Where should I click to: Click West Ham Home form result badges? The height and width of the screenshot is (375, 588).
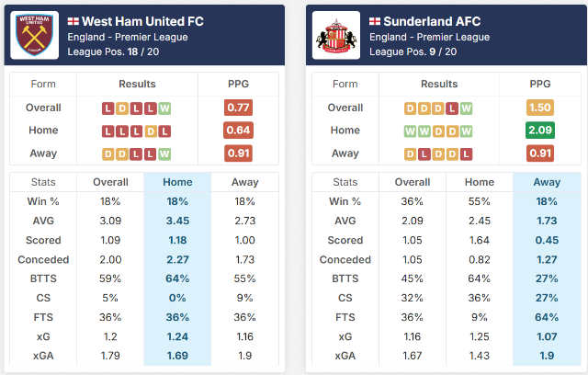point(137,131)
